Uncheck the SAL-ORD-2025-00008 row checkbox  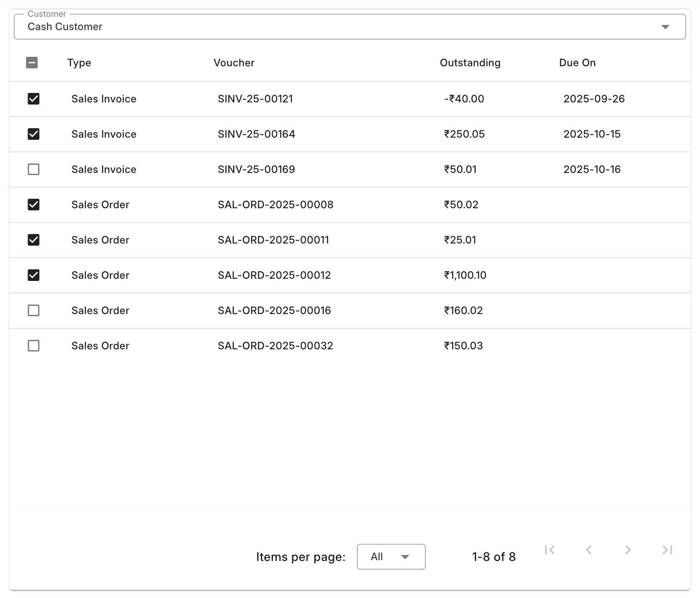pos(34,205)
